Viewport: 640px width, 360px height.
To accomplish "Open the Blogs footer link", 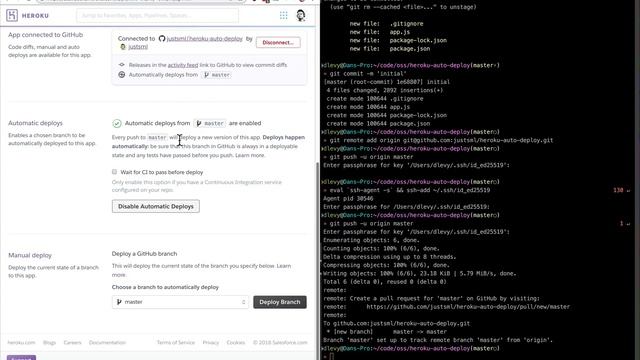I will tap(49, 342).
